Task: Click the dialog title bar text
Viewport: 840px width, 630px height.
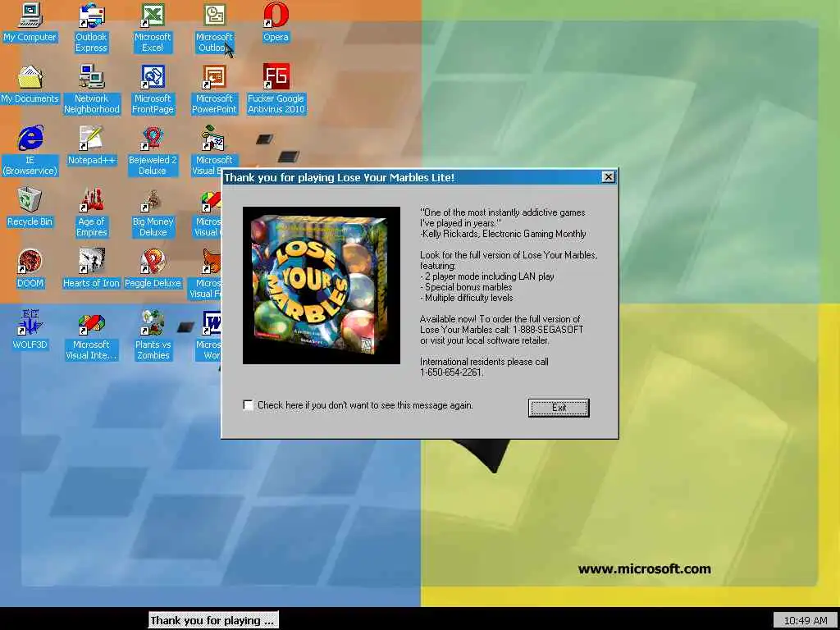Action: [339, 177]
